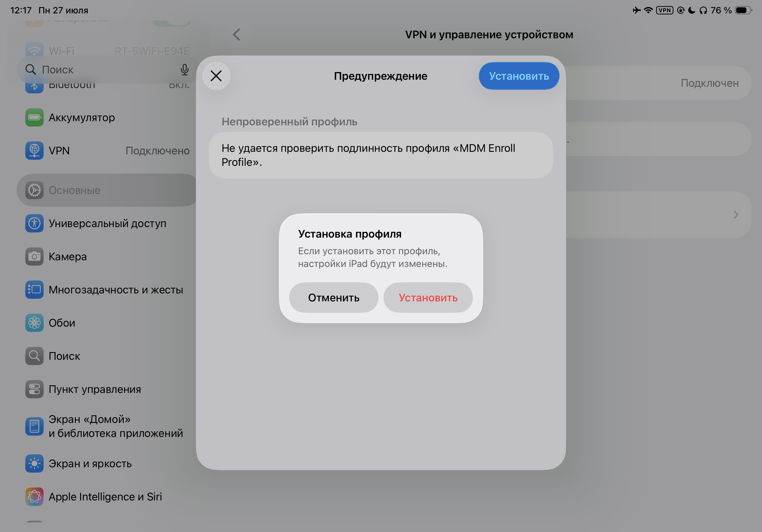Tap the microphone icon in search field

pos(184,70)
